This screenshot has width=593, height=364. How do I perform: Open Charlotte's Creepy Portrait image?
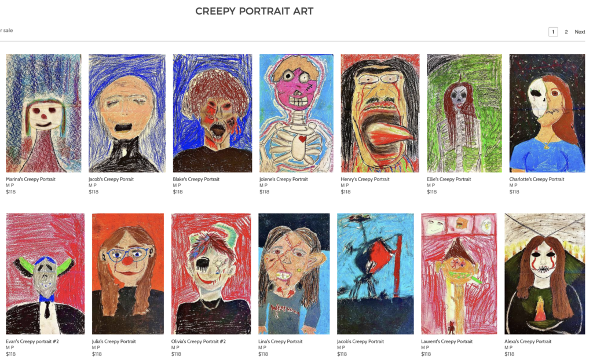tap(547, 113)
